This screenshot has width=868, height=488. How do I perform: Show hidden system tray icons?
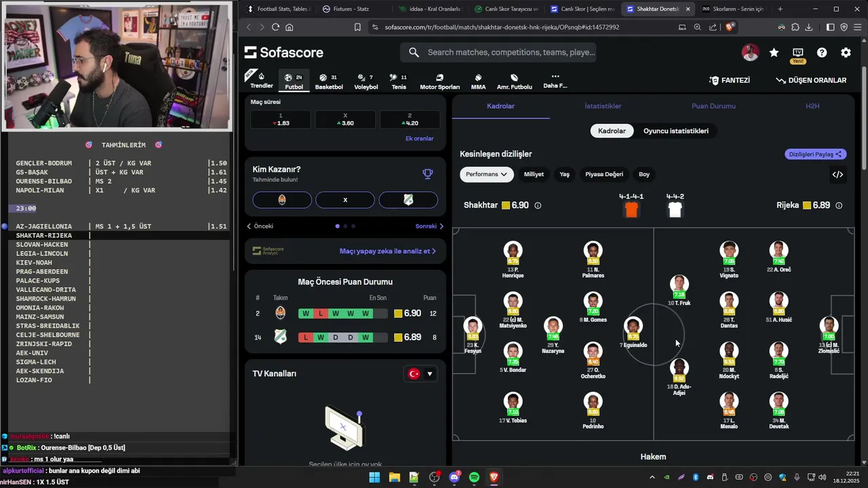pos(652,477)
